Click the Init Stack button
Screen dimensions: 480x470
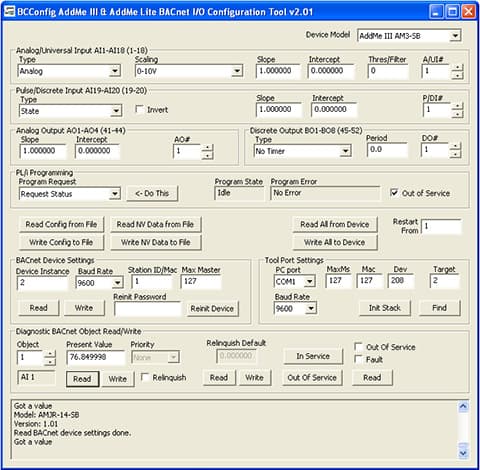pyautogui.click(x=385, y=308)
